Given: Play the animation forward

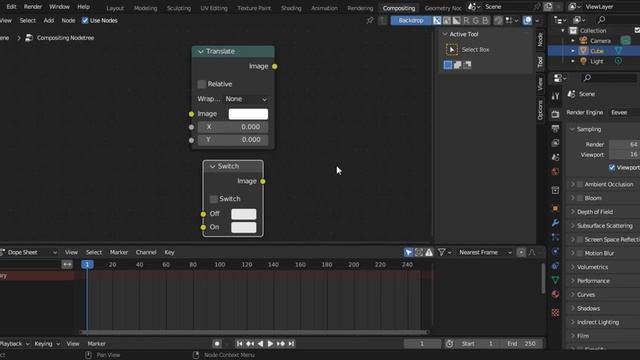Looking at the screenshot, I should point(270,344).
